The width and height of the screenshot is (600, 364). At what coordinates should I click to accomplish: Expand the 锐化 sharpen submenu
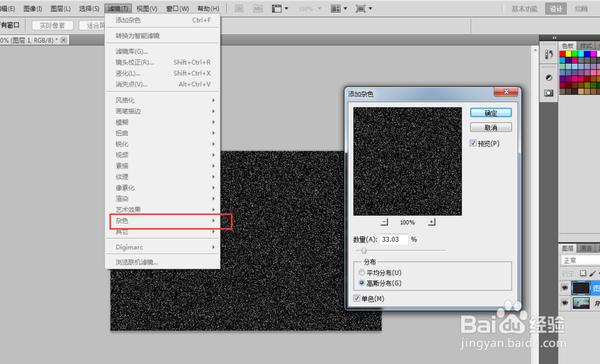pyautogui.click(x=163, y=144)
